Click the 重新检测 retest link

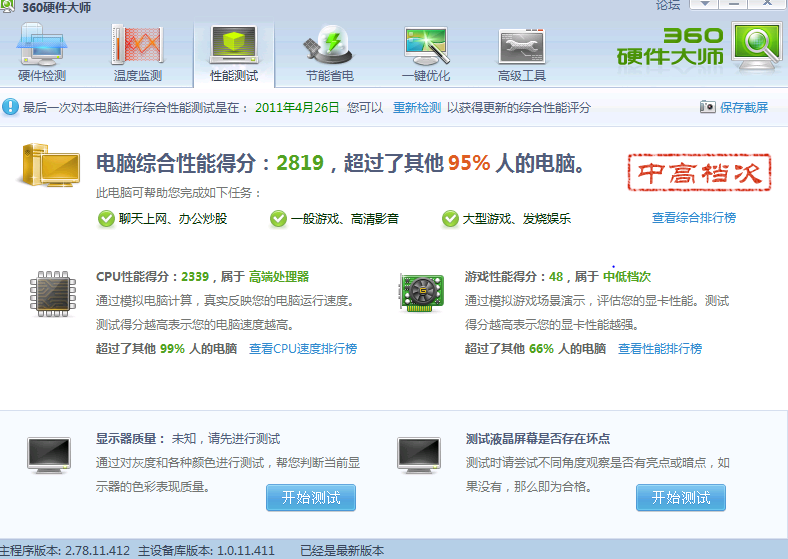click(416, 107)
